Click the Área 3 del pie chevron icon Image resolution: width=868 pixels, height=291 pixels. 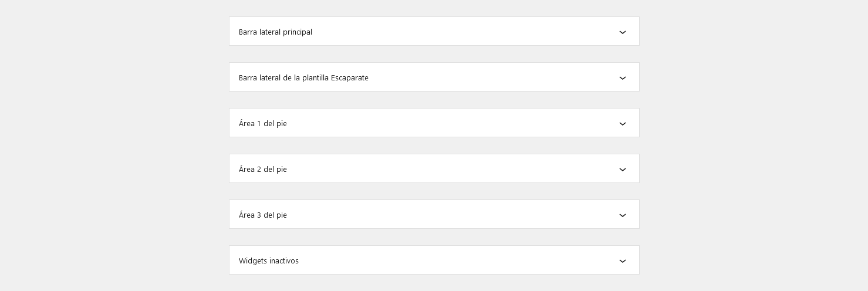click(x=623, y=215)
